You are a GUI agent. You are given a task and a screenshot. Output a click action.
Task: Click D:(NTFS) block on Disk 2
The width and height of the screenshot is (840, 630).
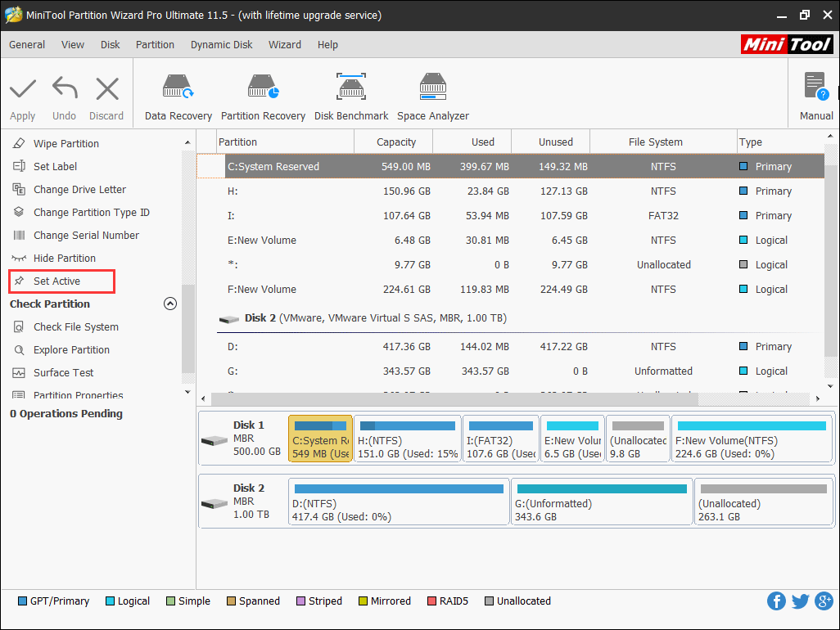point(399,502)
